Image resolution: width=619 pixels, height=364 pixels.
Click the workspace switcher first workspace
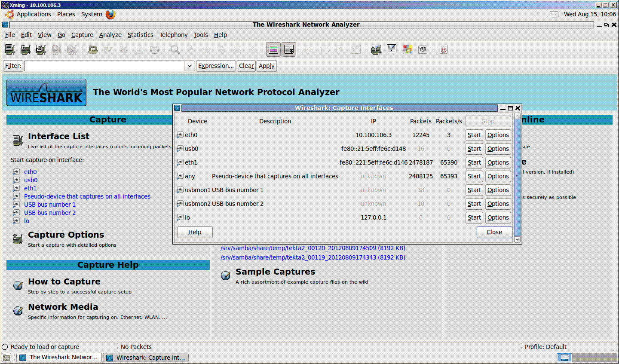pyautogui.click(x=564, y=358)
